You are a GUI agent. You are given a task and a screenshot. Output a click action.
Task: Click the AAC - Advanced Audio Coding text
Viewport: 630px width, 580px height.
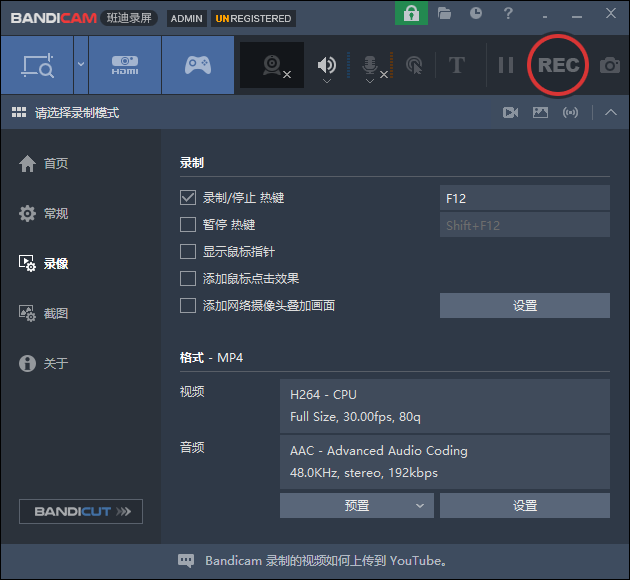pyautogui.click(x=378, y=451)
